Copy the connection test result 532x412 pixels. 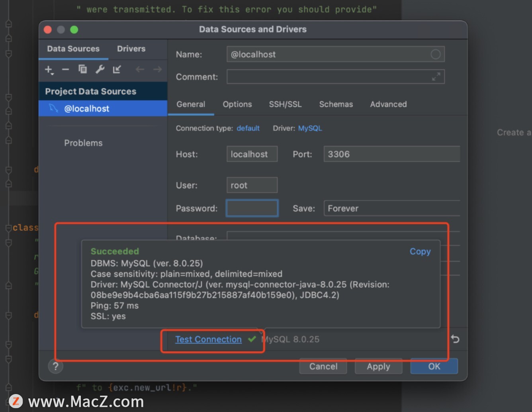click(420, 251)
